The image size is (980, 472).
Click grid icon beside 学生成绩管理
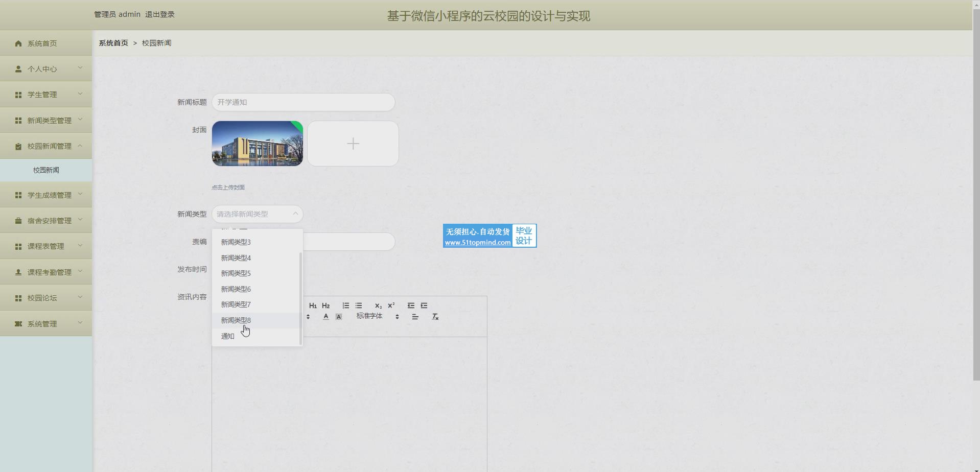pyautogui.click(x=18, y=195)
